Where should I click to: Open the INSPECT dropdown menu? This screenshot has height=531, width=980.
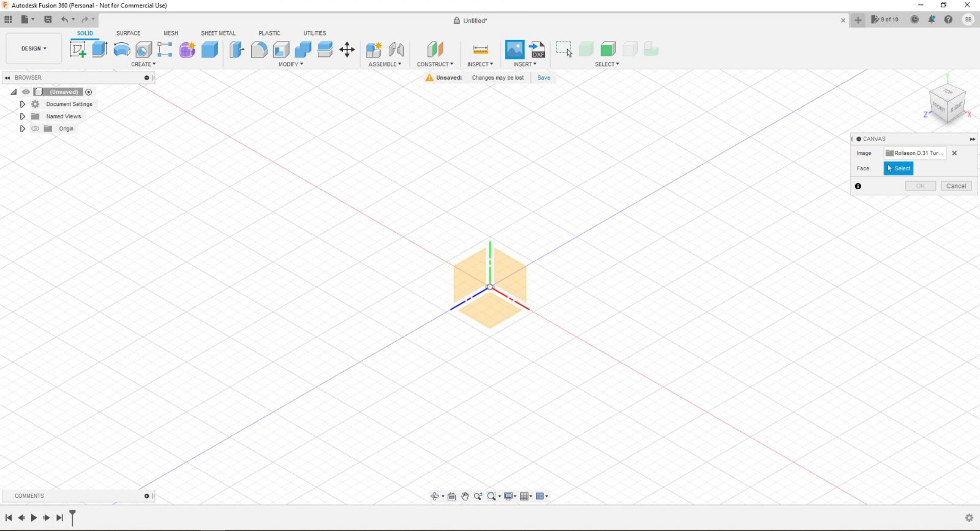480,64
